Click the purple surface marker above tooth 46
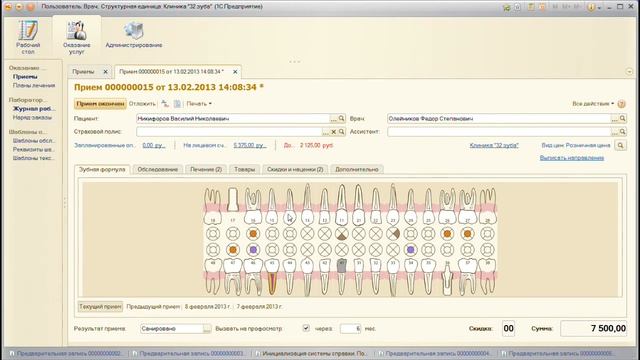This screenshot has height=360, width=640. (x=253, y=249)
